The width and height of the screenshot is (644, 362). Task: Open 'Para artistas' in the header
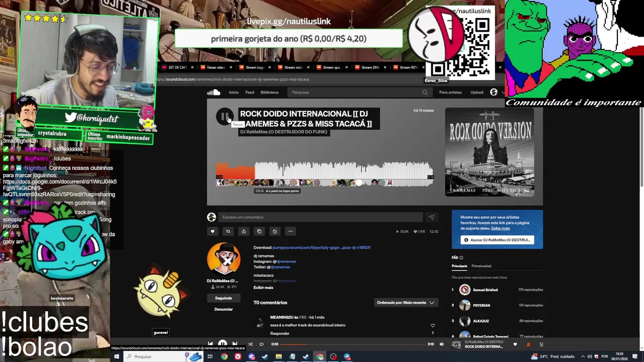pyautogui.click(x=450, y=92)
